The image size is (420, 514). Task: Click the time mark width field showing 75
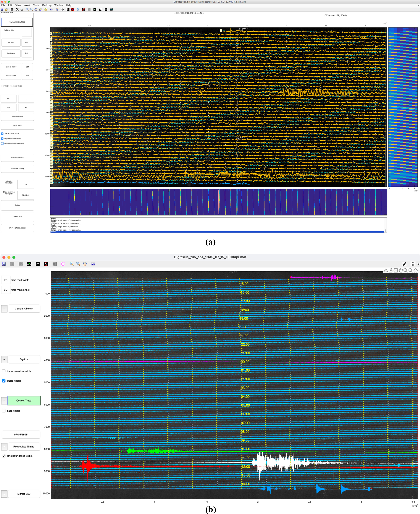[x=6, y=280]
